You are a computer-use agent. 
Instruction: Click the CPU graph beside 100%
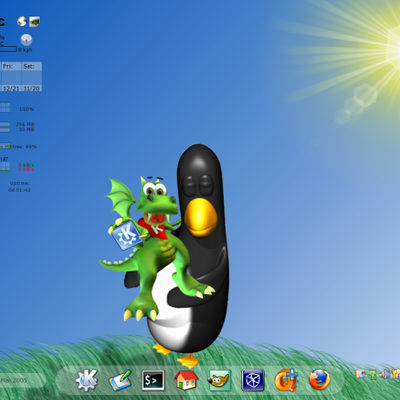5,107
